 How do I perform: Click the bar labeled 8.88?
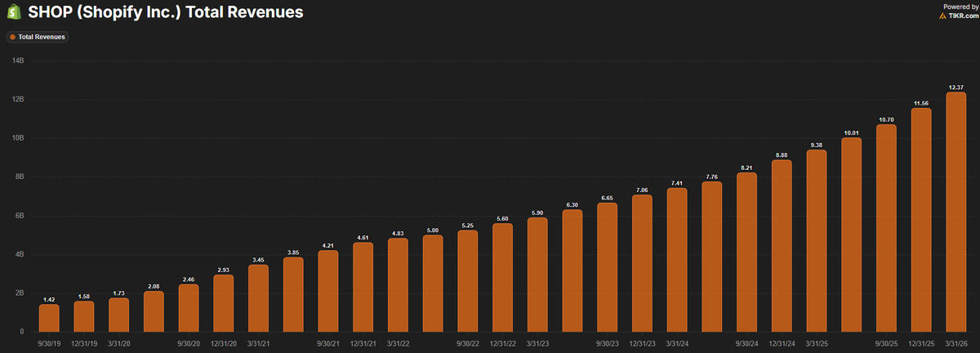coord(782,246)
